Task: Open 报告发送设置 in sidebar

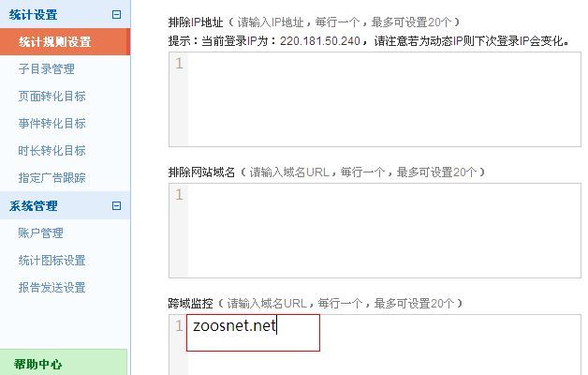Action: point(52,288)
